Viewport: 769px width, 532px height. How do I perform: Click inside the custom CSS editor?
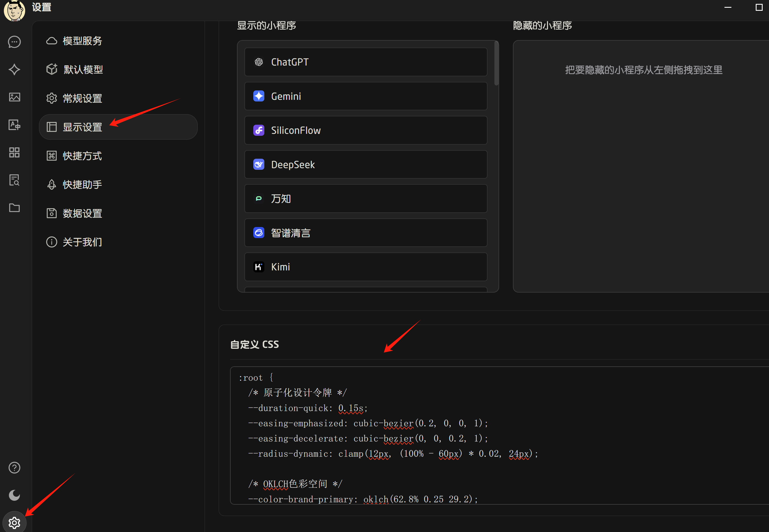point(500,435)
